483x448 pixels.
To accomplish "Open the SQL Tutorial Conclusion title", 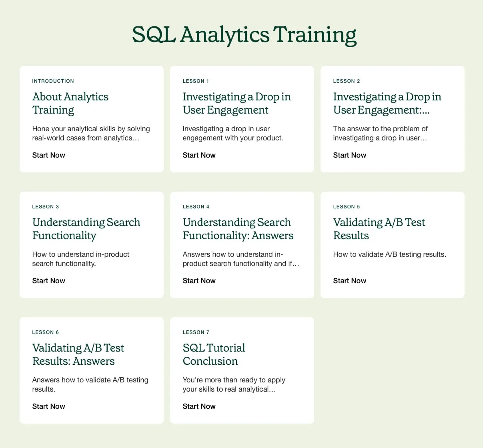I will 214,354.
